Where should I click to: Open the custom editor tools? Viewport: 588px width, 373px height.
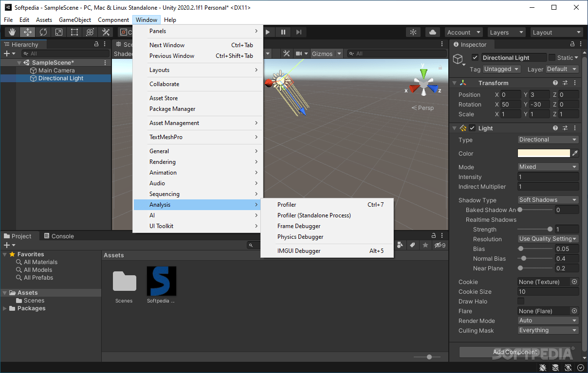pos(106,32)
